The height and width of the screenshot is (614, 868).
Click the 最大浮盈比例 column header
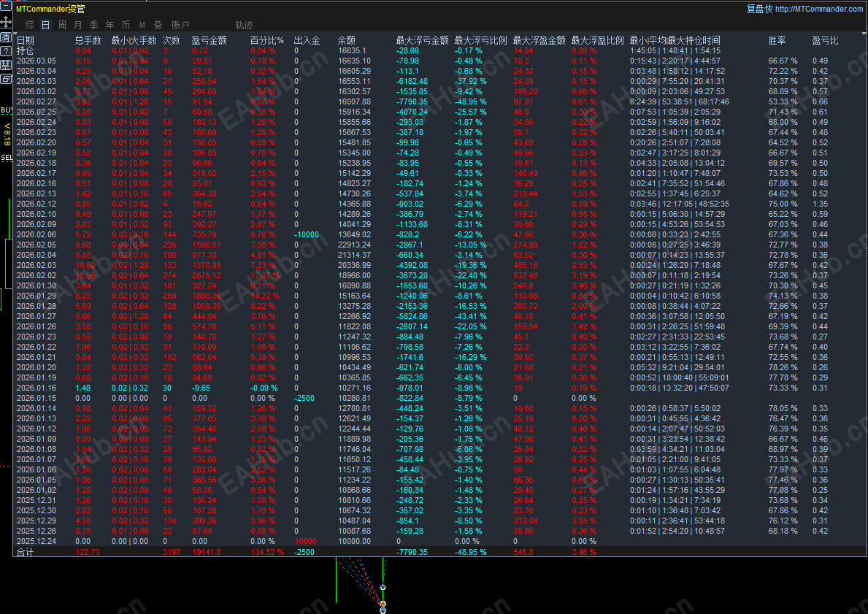pyautogui.click(x=597, y=40)
